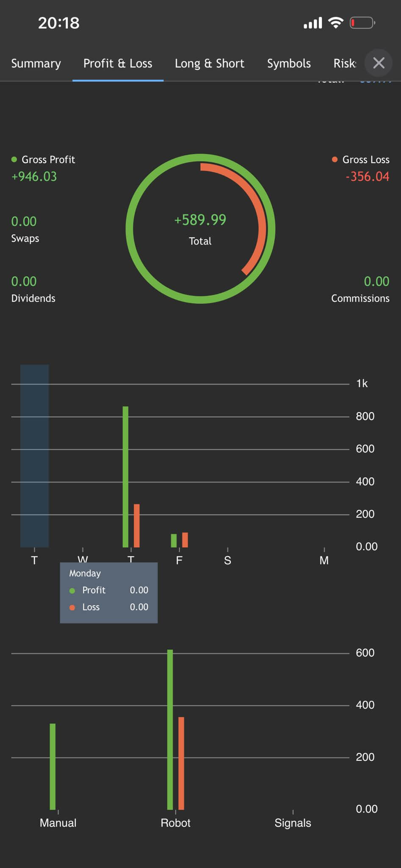The height and width of the screenshot is (868, 401).
Task: Tap the +589.99 Total in donut chart
Action: coord(200,220)
